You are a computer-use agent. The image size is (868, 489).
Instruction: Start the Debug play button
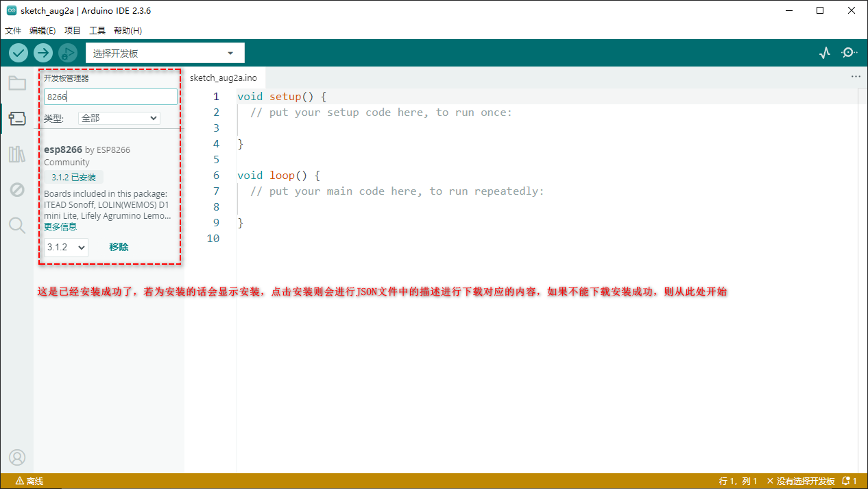click(x=68, y=53)
